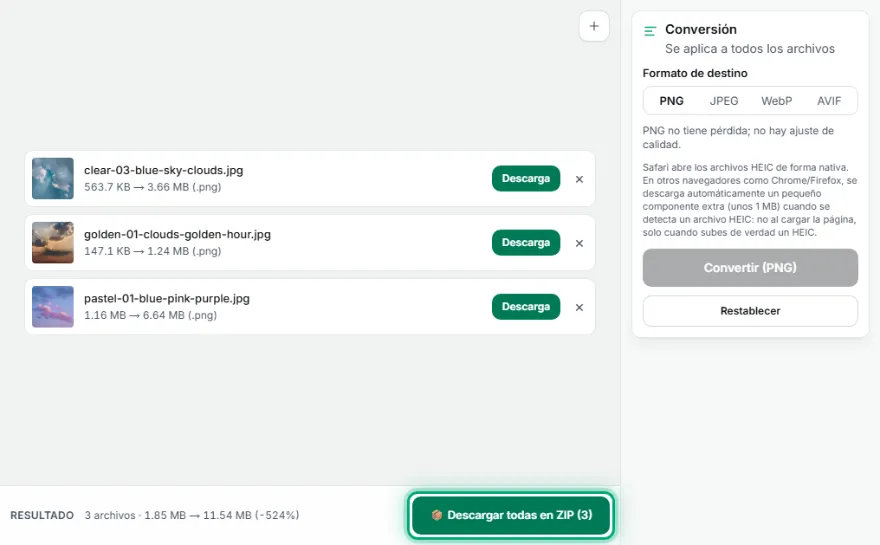
Task: Click the Formato de destino label
Action: point(695,73)
